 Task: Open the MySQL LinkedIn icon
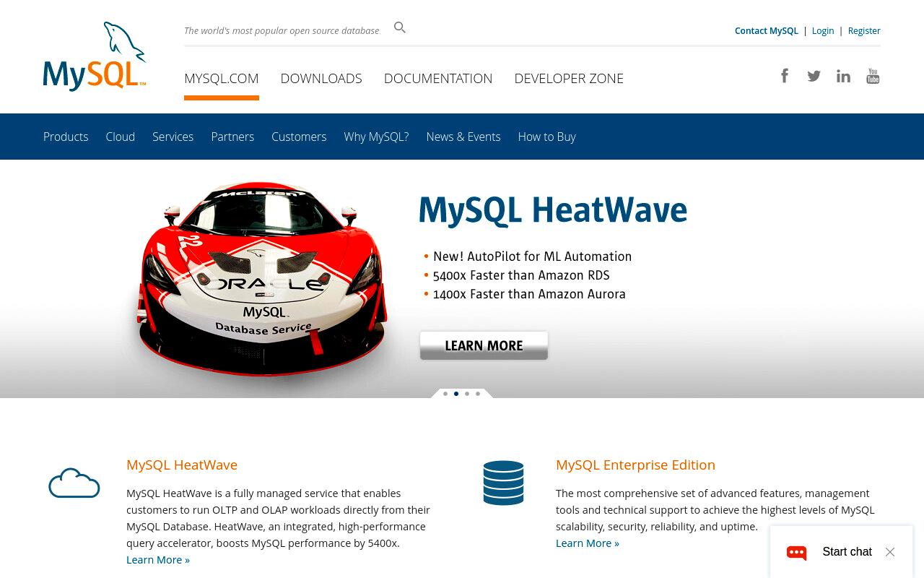(x=843, y=76)
